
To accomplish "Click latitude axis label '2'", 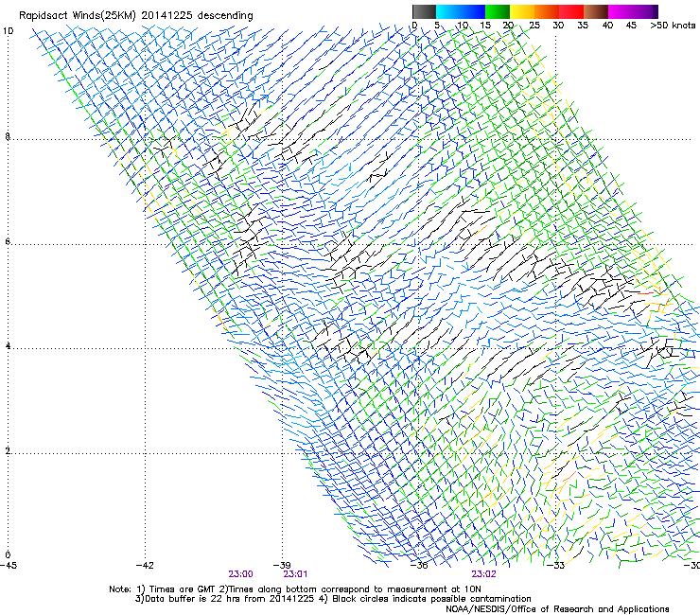I will 8,450.
